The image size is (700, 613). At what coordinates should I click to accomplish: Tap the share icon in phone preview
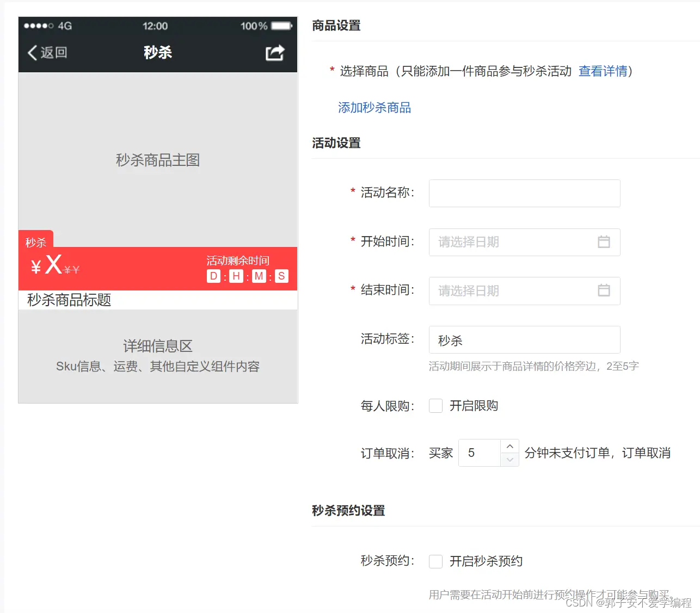pyautogui.click(x=275, y=53)
